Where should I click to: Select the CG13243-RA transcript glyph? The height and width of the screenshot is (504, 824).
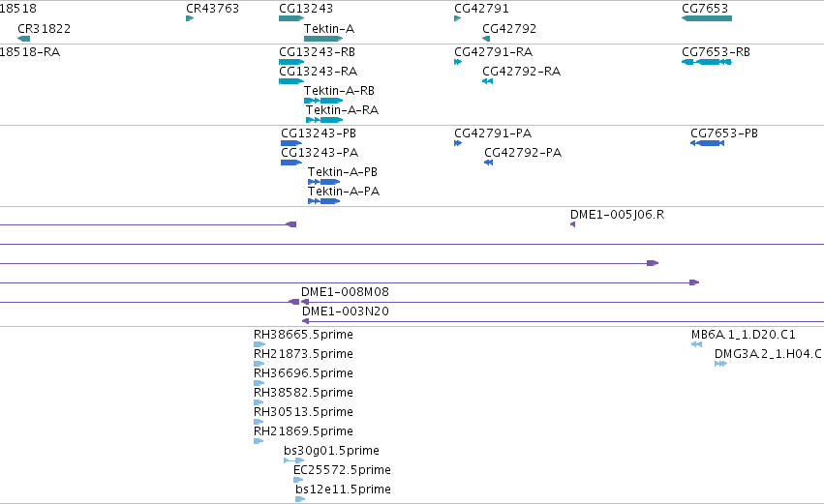[x=291, y=81]
